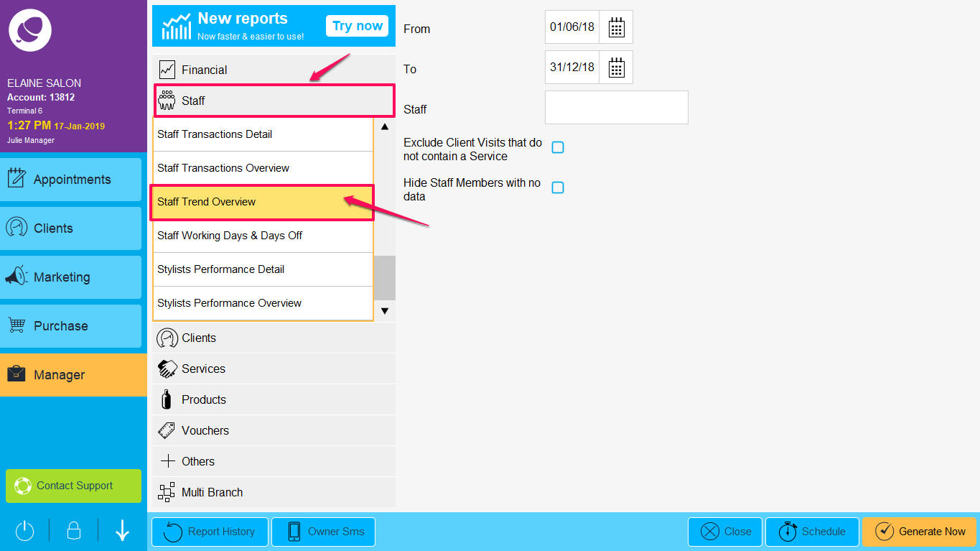
Task: Open the To date calendar picker
Action: 616,68
